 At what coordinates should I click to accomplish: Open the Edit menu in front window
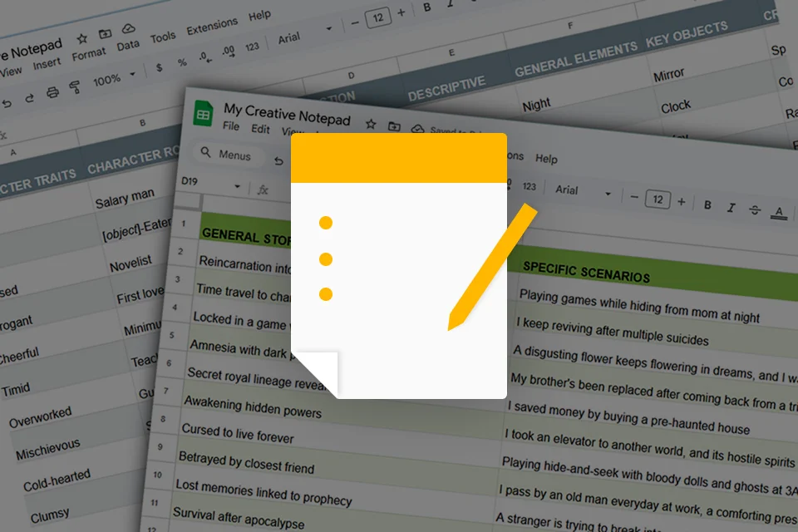pos(260,129)
